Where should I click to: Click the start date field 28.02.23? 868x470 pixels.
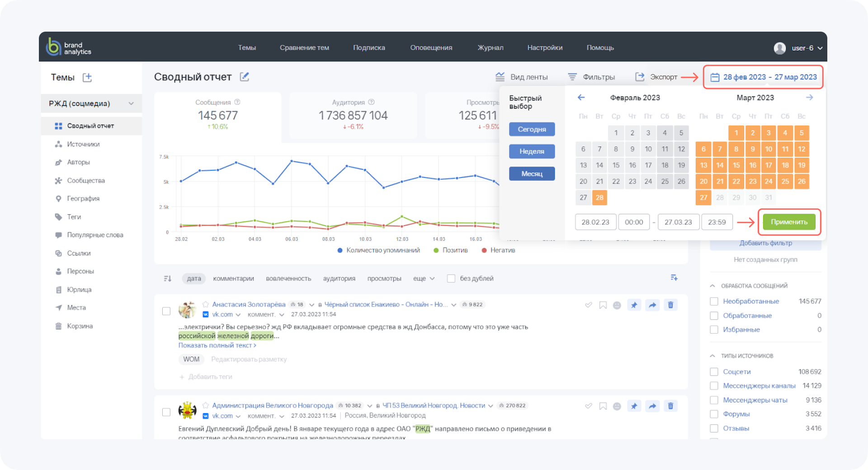[595, 222]
